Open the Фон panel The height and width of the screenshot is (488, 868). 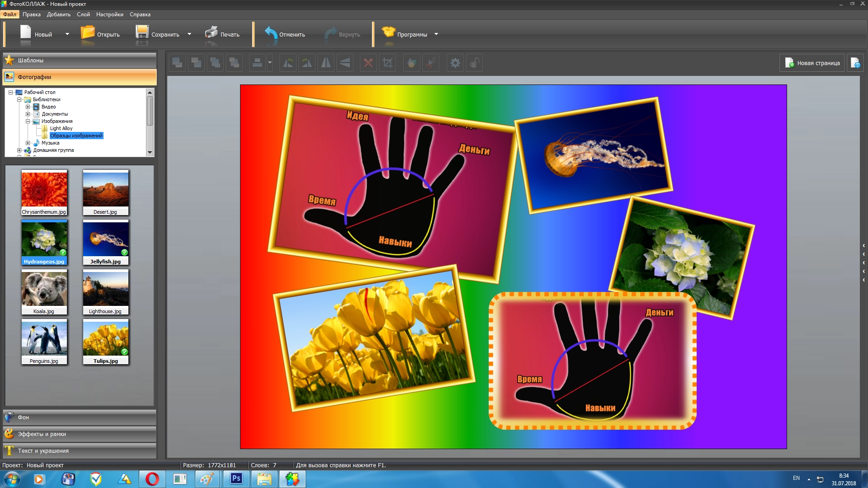(x=80, y=417)
